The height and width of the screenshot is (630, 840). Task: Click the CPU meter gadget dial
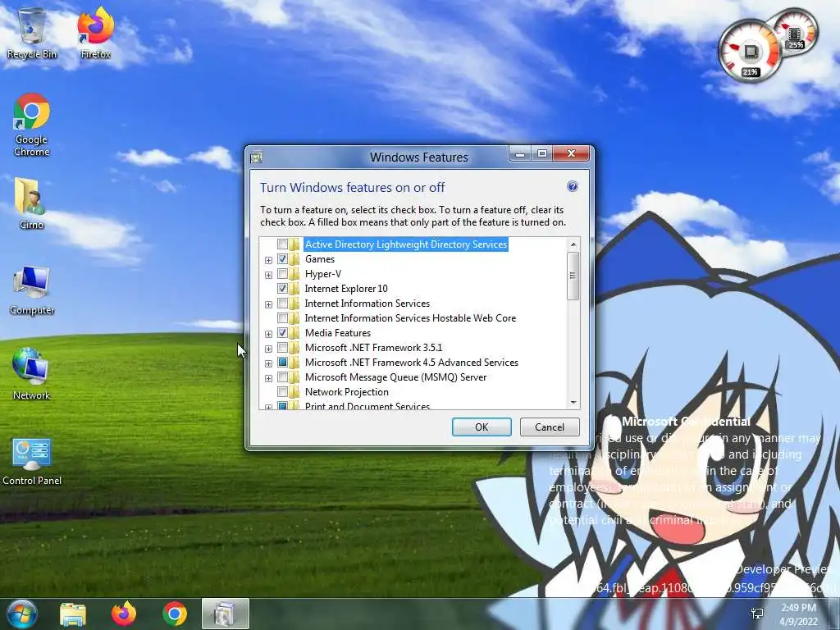click(750, 52)
